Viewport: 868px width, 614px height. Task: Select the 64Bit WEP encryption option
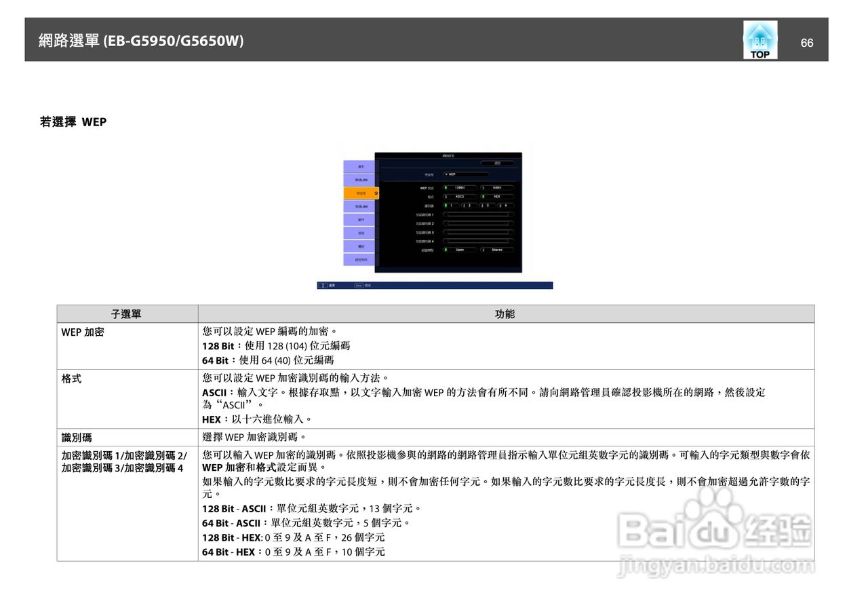497,188
